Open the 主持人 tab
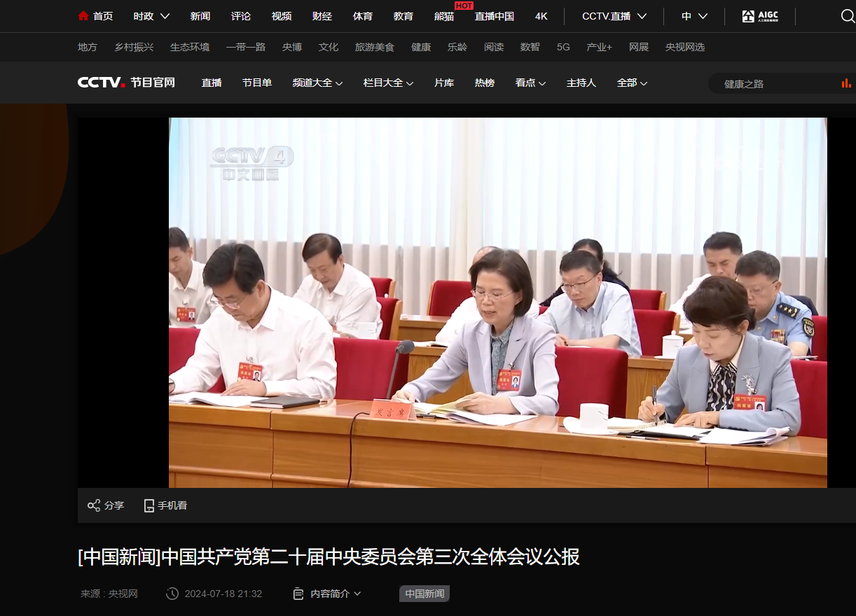 pos(581,83)
